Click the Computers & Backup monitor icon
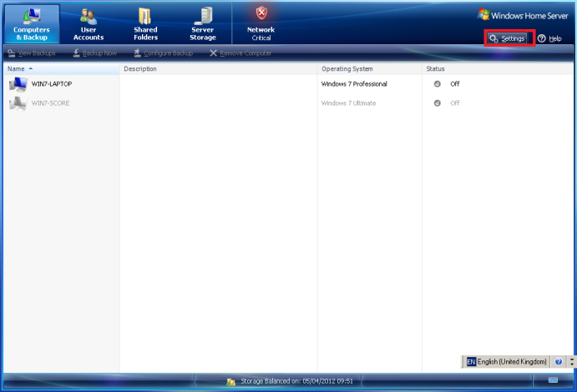 (32, 16)
